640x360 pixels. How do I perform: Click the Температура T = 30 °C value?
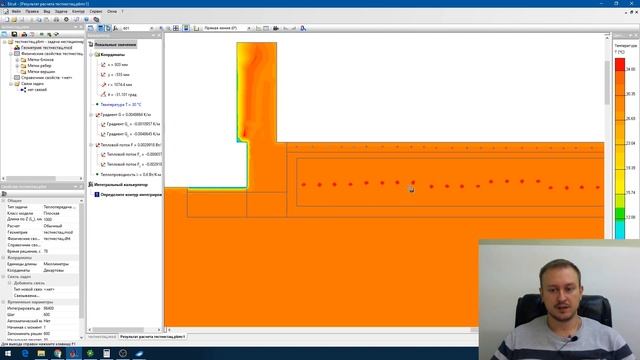(x=120, y=104)
